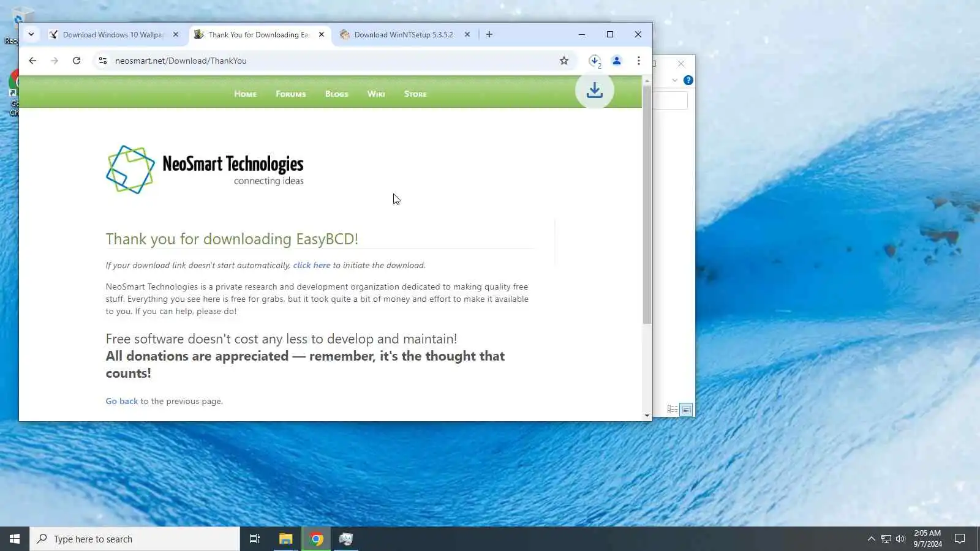Show hidden system tray icons
This screenshot has width=980, height=551.
tap(871, 539)
